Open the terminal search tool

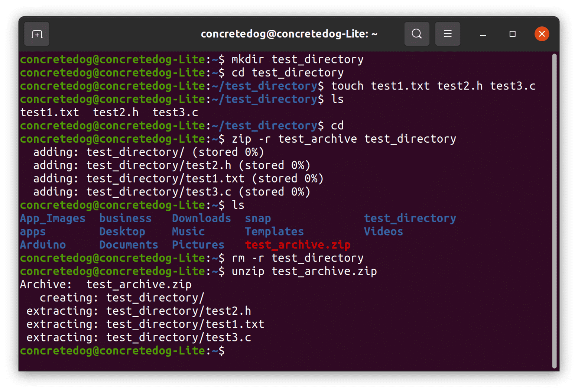tap(417, 34)
